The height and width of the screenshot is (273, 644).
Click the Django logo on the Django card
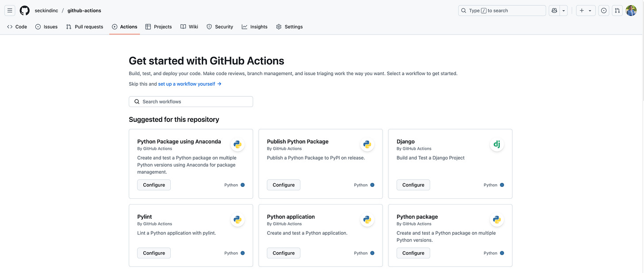coord(496,144)
